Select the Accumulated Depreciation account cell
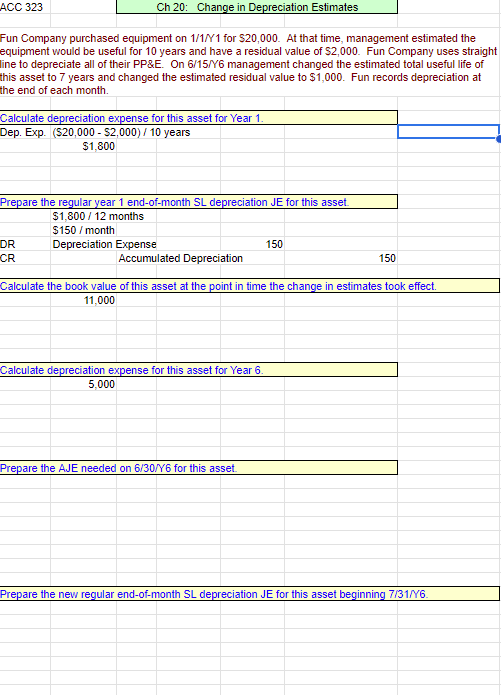The image size is (501, 695). point(180,258)
